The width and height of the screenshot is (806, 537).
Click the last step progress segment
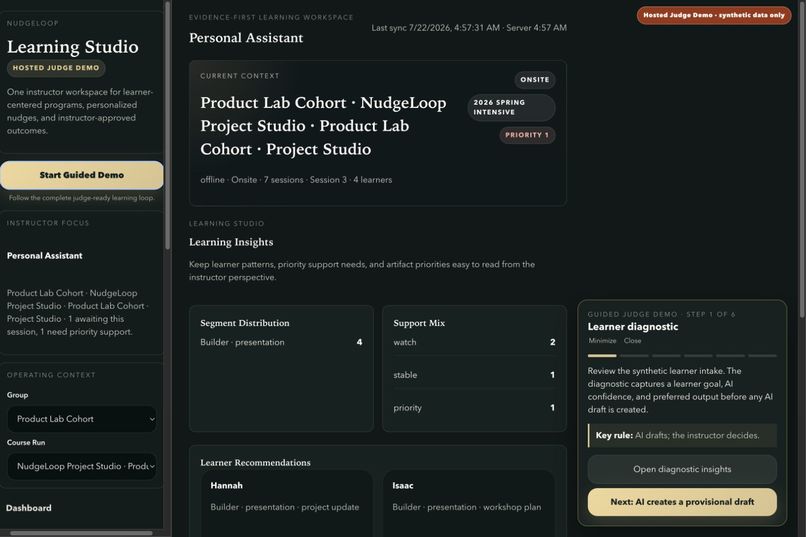[762, 356]
